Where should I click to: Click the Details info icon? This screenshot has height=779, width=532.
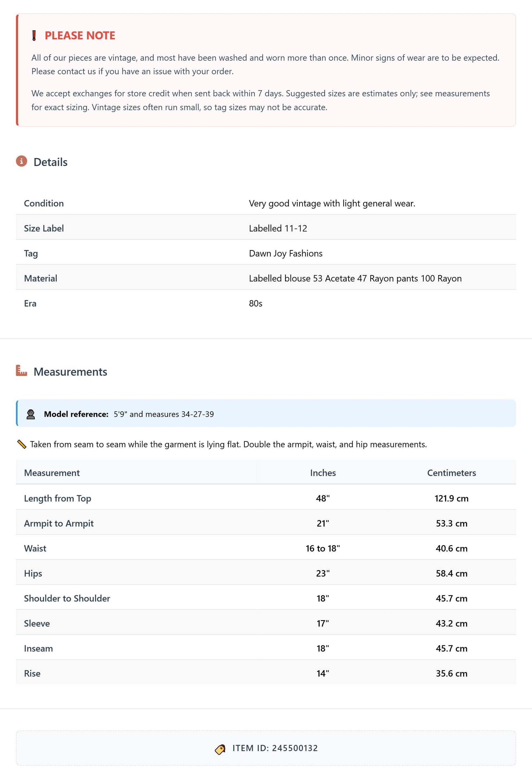point(21,161)
